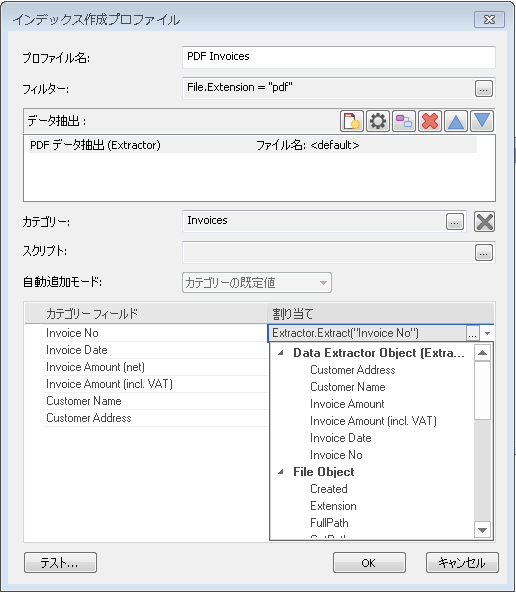Open data extraction settings gear icon
516x594 pixels.
(378, 121)
